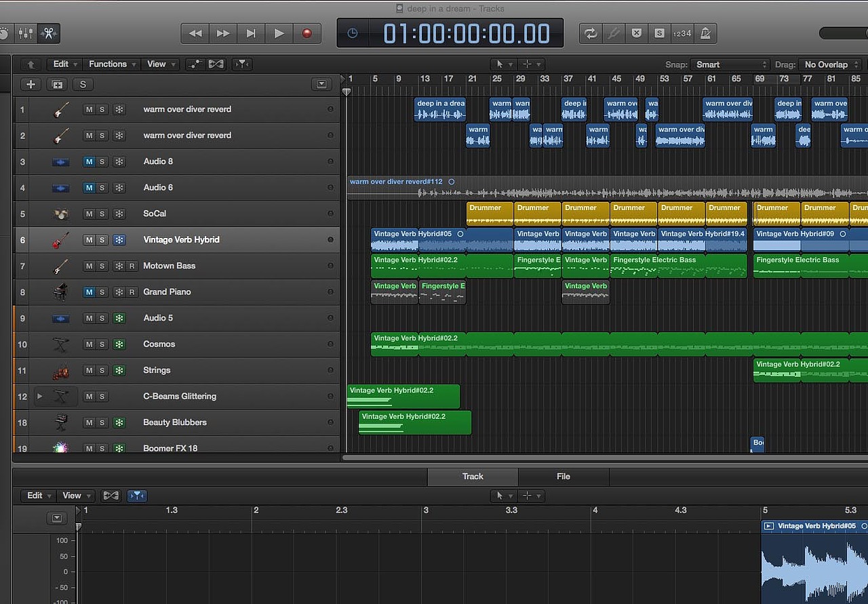This screenshot has width=868, height=604.
Task: Click the global Solo S button above track headers
Action: 83,85
